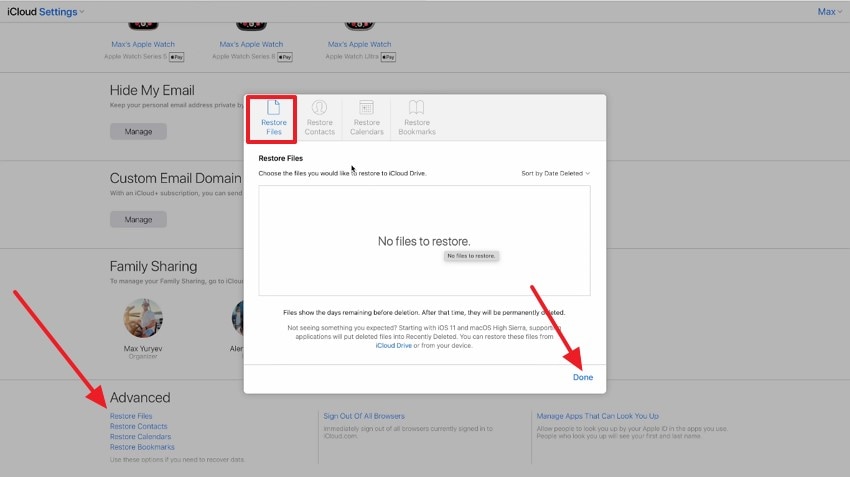Click Manage under Hide My Email
The width and height of the screenshot is (850, 477).
138,131
